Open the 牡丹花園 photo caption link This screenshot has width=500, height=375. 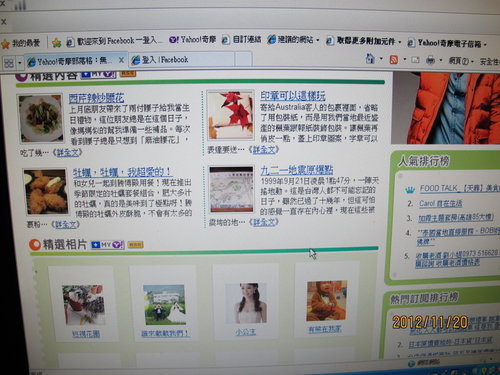86,334
